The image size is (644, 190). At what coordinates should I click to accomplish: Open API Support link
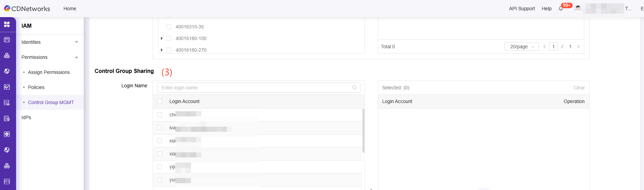click(x=522, y=9)
